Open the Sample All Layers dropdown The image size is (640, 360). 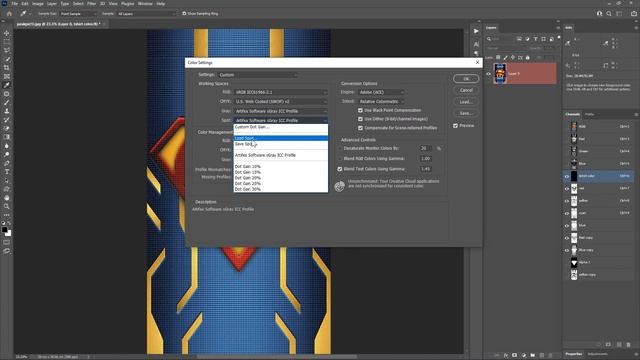[x=146, y=14]
